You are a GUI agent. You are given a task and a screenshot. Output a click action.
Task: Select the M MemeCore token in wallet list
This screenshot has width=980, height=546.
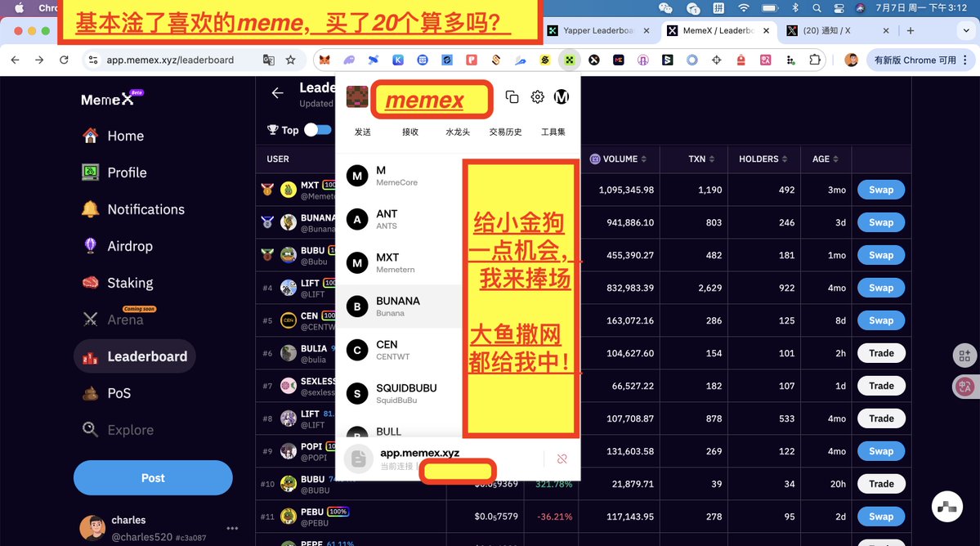(400, 177)
